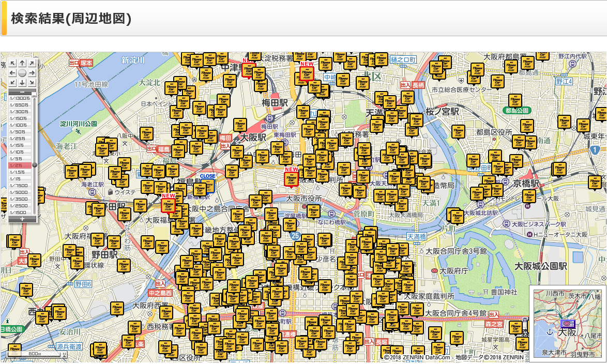Screen dimensions: 607x364
Task: Pan the map diagonally with the down-right arrow
Action: 32,83
